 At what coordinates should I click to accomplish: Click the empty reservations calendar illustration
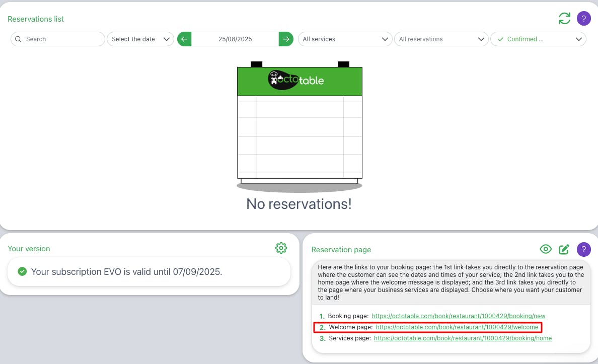coord(300,127)
